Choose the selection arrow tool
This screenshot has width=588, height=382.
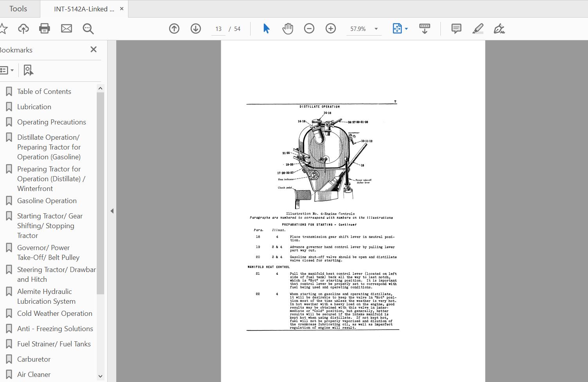click(x=266, y=29)
